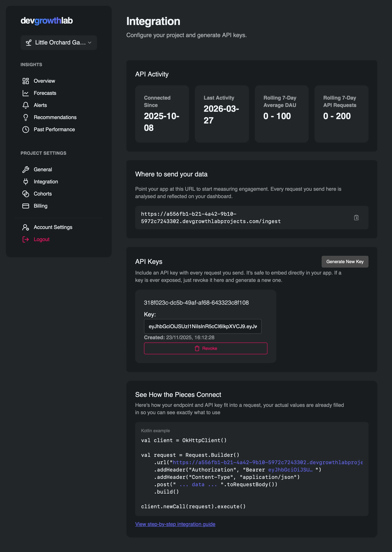Select the Overview grid icon
Viewport: 392px width, 552px height.
coord(26,81)
